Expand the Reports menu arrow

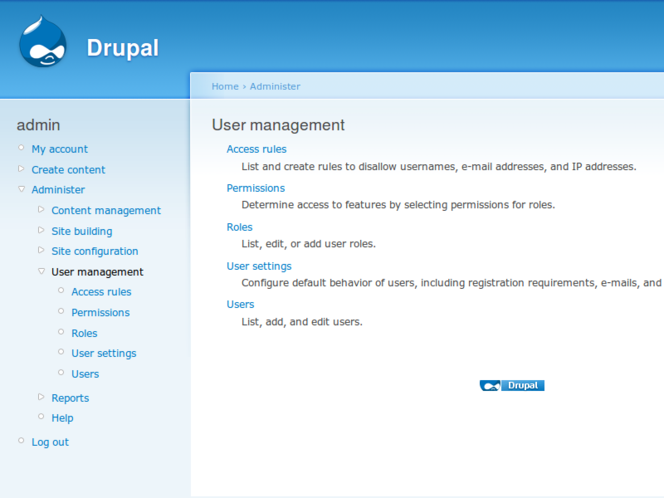(41, 397)
